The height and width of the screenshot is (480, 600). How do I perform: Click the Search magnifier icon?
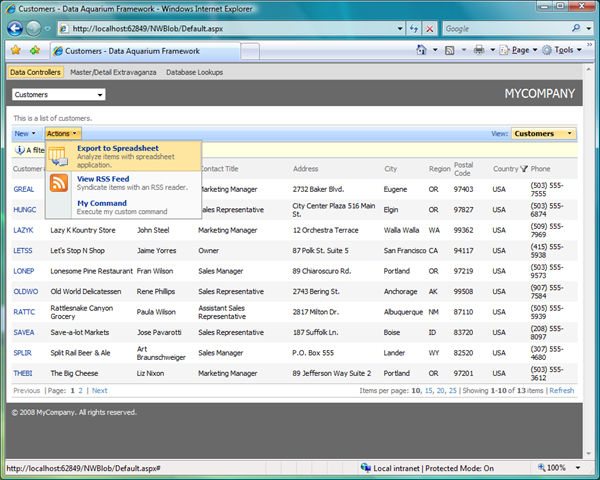[576, 28]
